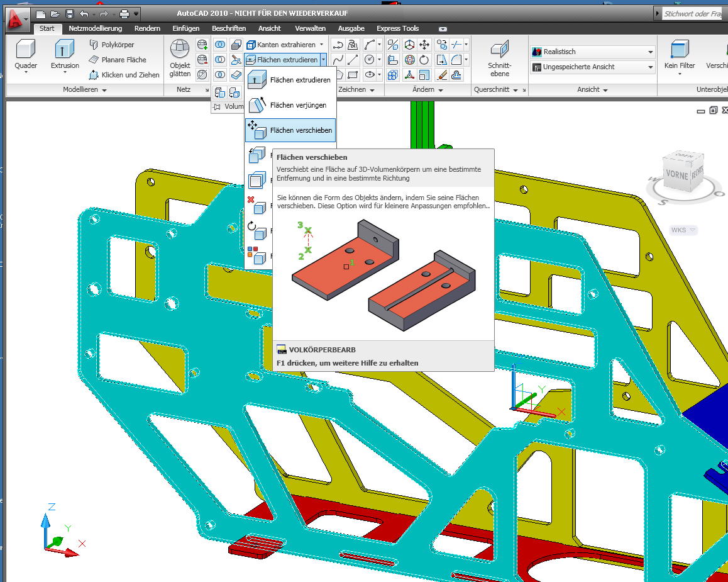Start the Klicken und Ziehen tool

point(124,74)
